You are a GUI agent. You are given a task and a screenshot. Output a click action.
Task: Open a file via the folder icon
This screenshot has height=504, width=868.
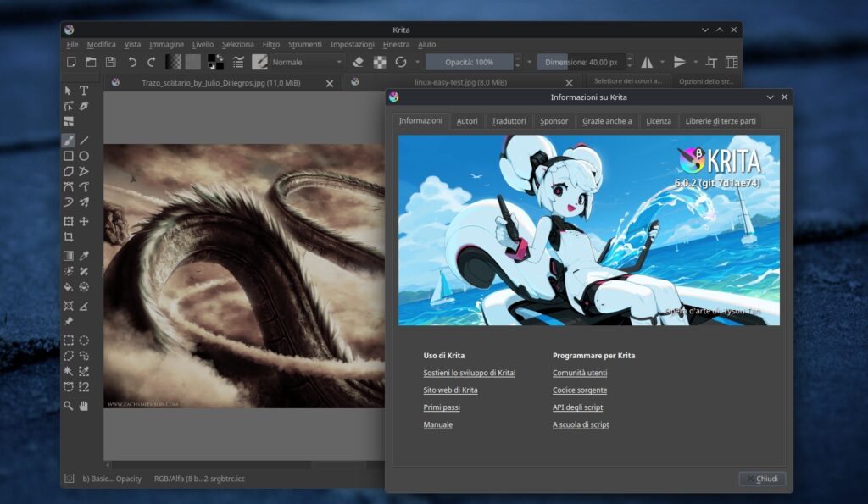(x=91, y=62)
